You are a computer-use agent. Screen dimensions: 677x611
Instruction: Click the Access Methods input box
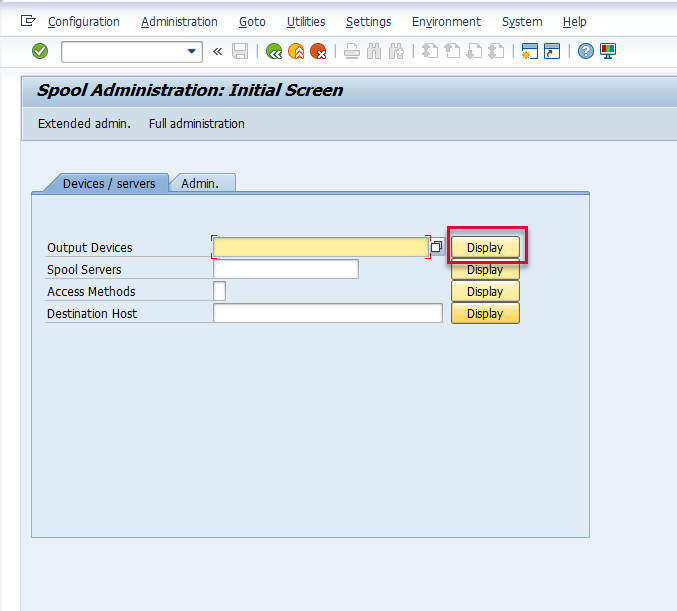(219, 291)
